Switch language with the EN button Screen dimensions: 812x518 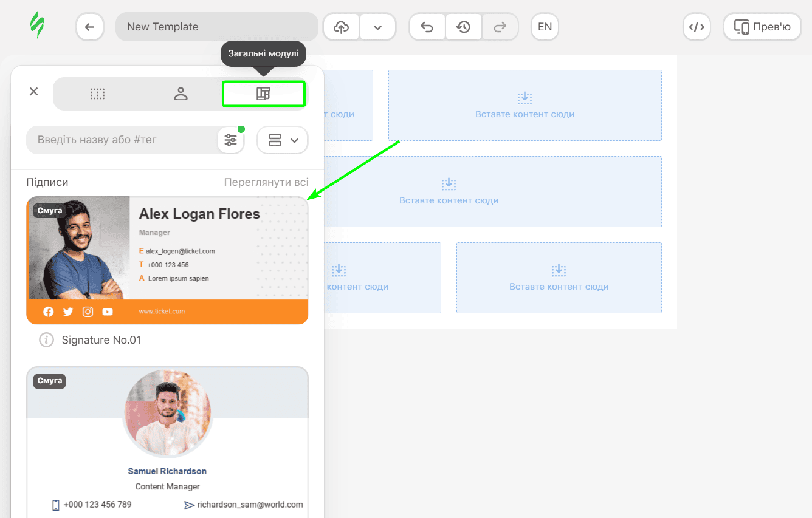pos(545,27)
